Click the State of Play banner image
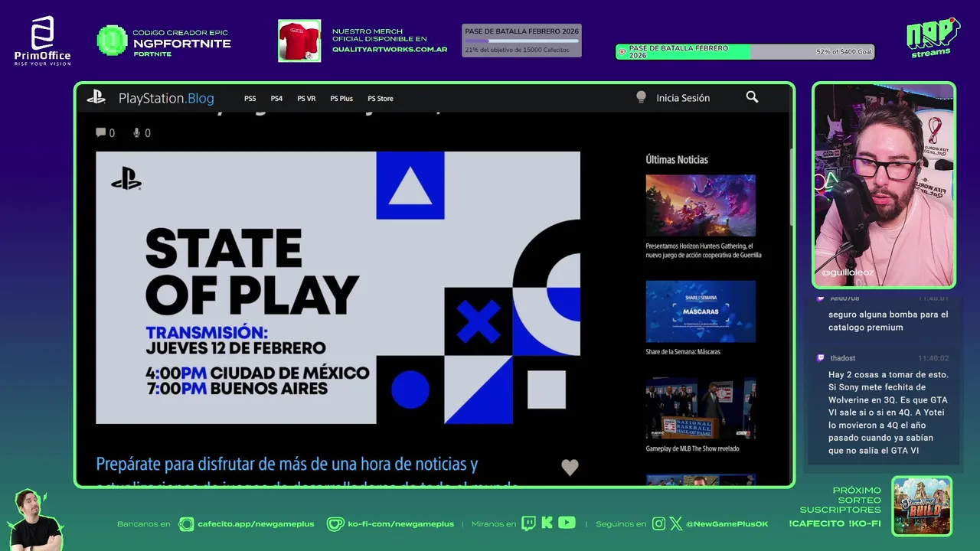This screenshot has height=551, width=980. 338,287
